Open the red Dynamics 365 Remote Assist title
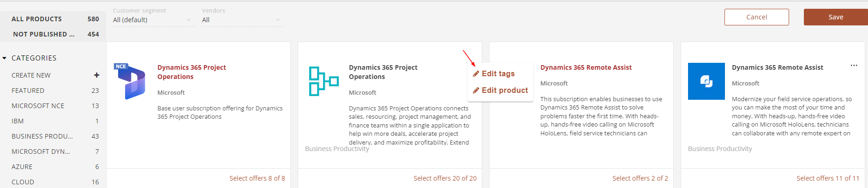The image size is (868, 188). [586, 67]
